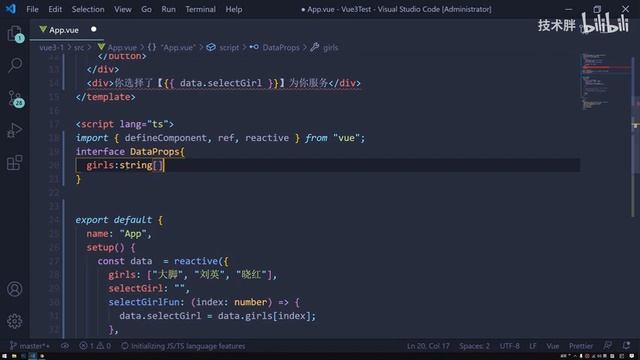Click Vue language mode in status bar
This screenshot has width=640, height=360.
click(553, 346)
